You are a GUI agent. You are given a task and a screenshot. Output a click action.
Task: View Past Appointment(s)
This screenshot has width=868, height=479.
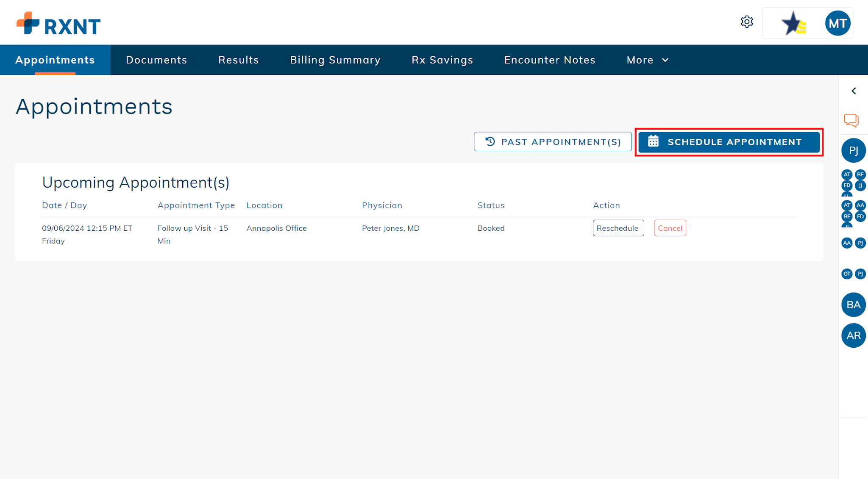pos(553,142)
